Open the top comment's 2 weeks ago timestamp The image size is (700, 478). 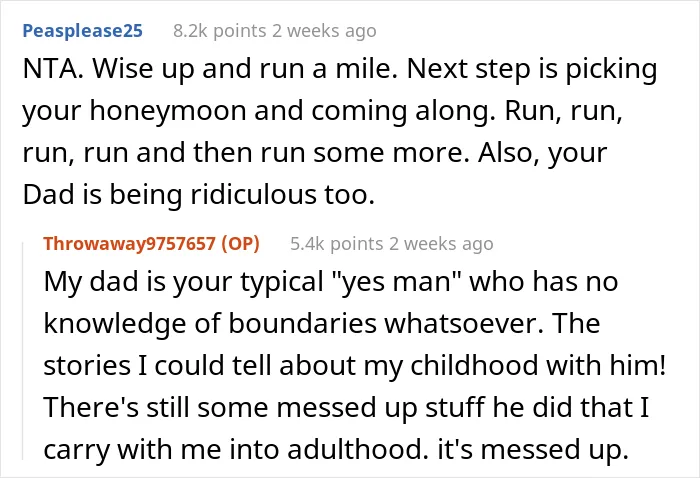[x=324, y=31]
